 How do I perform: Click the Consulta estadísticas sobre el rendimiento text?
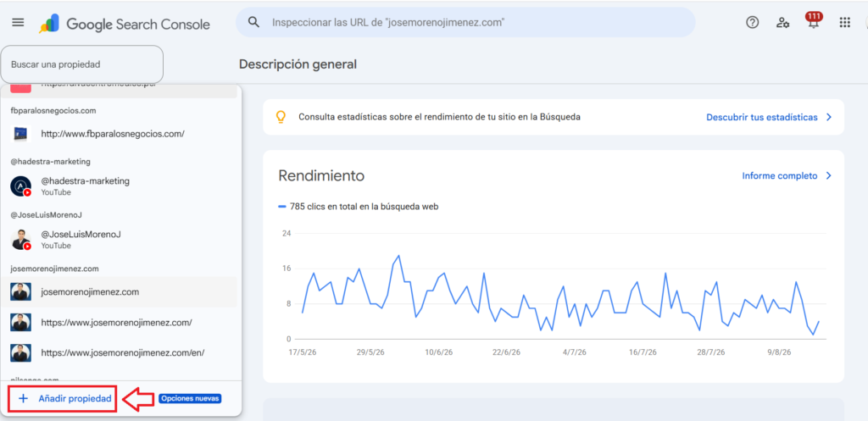[440, 117]
